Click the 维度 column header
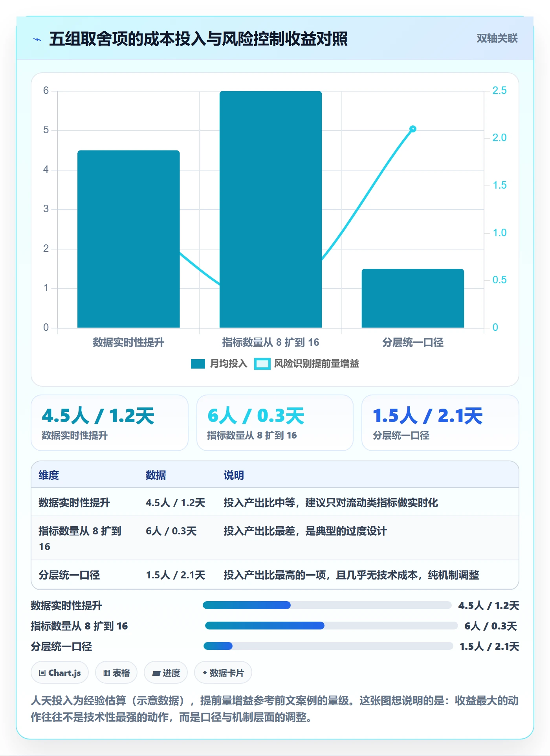This screenshot has width=550, height=756. 49,475
